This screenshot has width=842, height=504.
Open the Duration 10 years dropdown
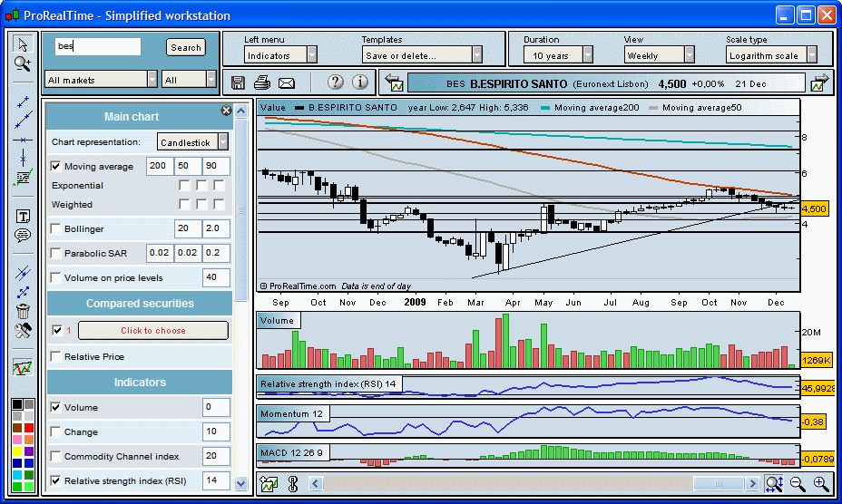pos(558,55)
